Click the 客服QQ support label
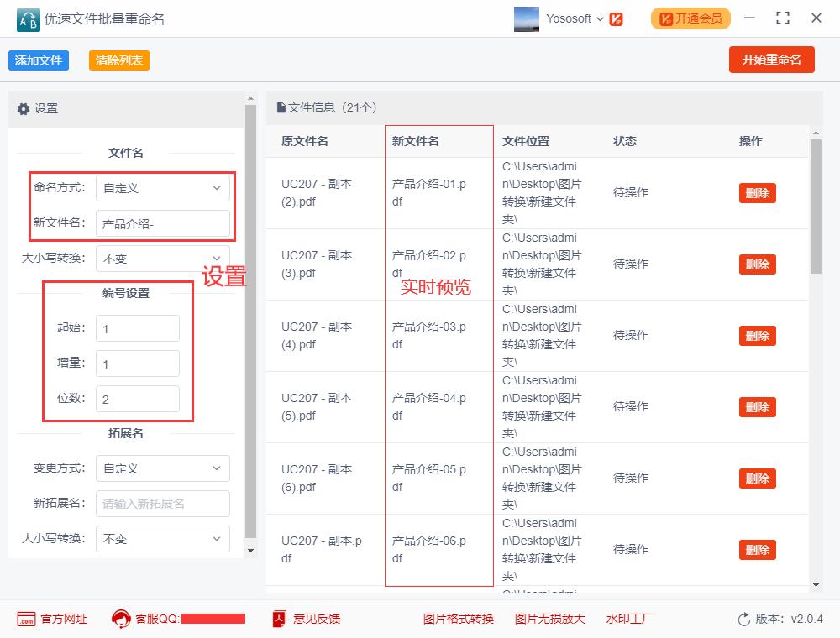Viewport: 840px width, 638px height. coord(156,620)
